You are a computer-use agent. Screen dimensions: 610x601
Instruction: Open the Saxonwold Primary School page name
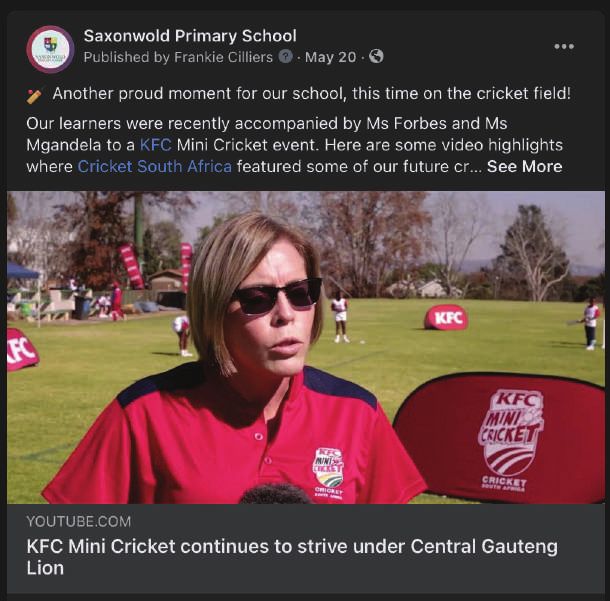pos(190,36)
